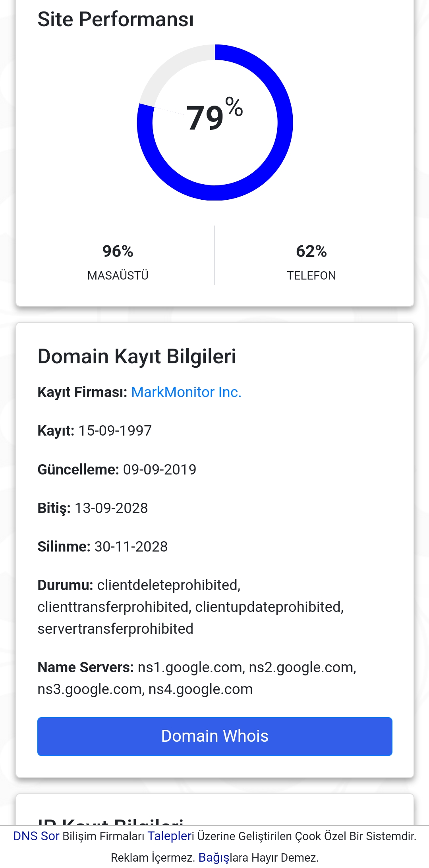Image resolution: width=429 pixels, height=868 pixels.
Task: Click the 79% performance gauge
Action: coord(215,122)
